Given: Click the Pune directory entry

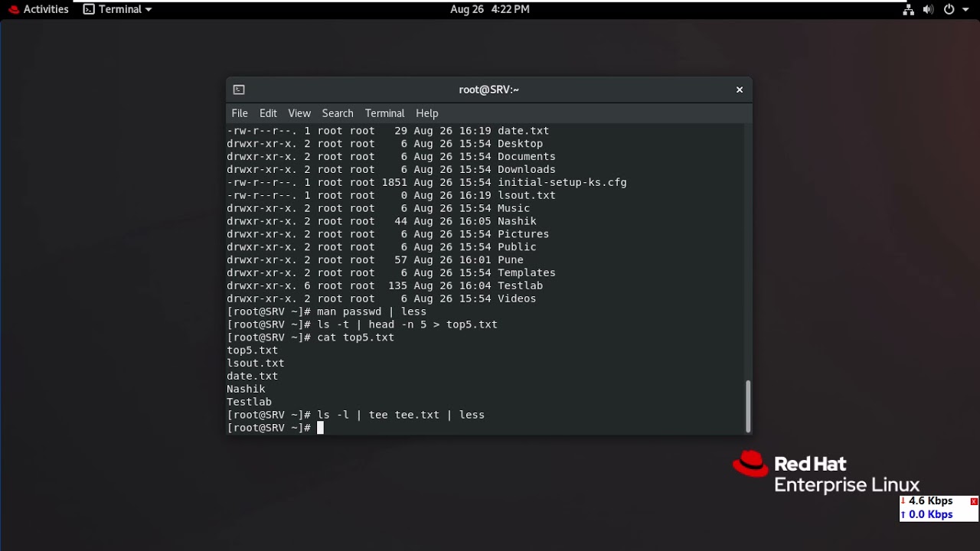Looking at the screenshot, I should [x=511, y=260].
